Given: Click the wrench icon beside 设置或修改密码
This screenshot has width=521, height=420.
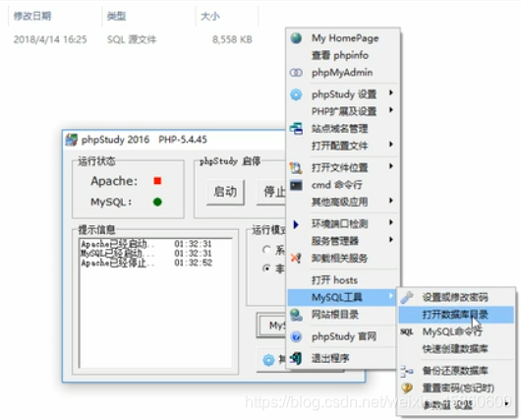Looking at the screenshot, I should (407, 297).
